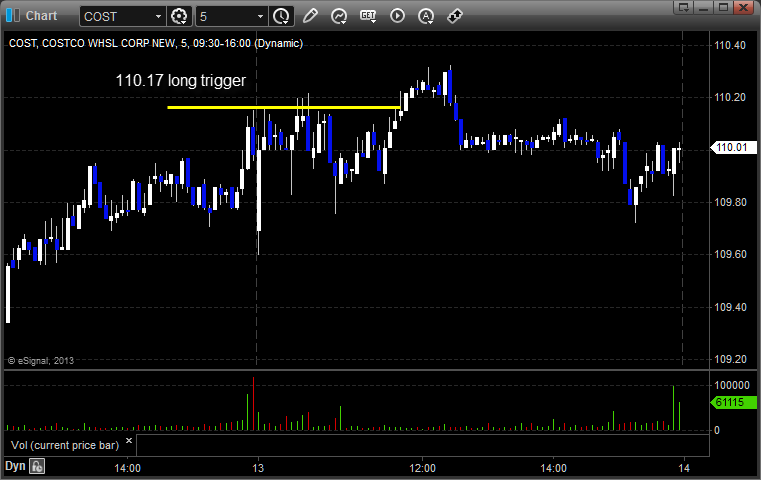Select the Vol (current price bar) label
This screenshot has width=761, height=480.
[65, 445]
